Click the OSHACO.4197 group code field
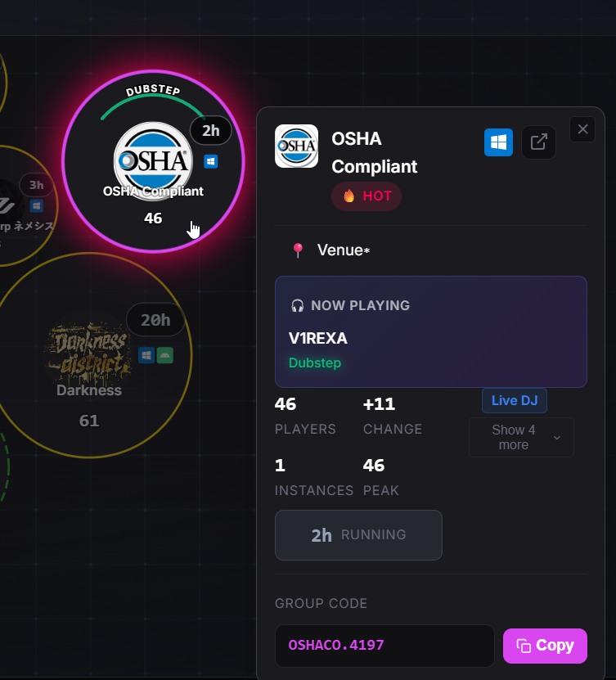The width and height of the screenshot is (616, 680). pyautogui.click(x=384, y=646)
